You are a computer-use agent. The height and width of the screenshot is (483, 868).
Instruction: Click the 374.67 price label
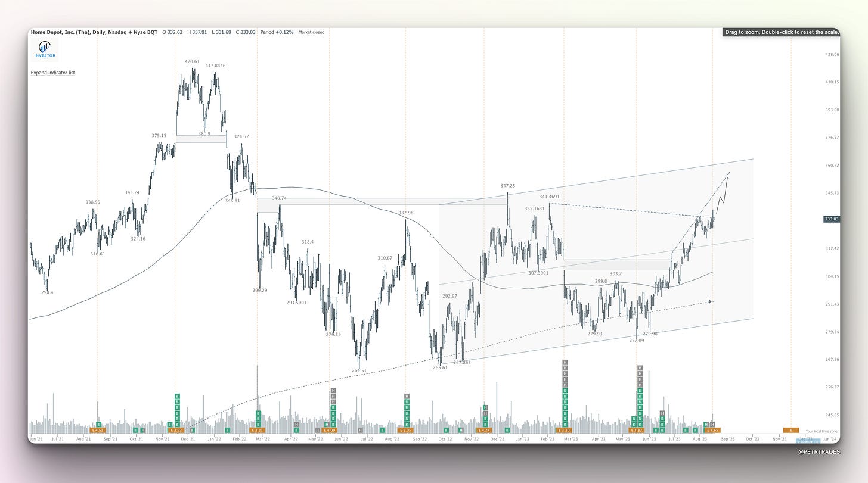pyautogui.click(x=241, y=136)
